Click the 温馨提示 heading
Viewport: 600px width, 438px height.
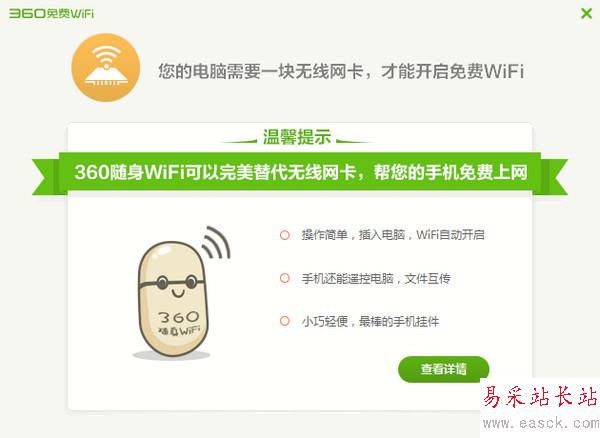297,137
